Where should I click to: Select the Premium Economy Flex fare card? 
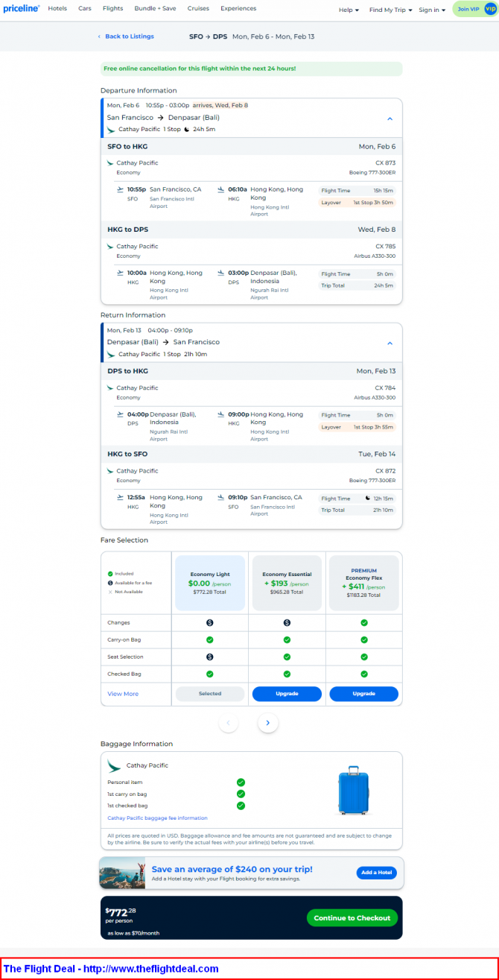364,584
